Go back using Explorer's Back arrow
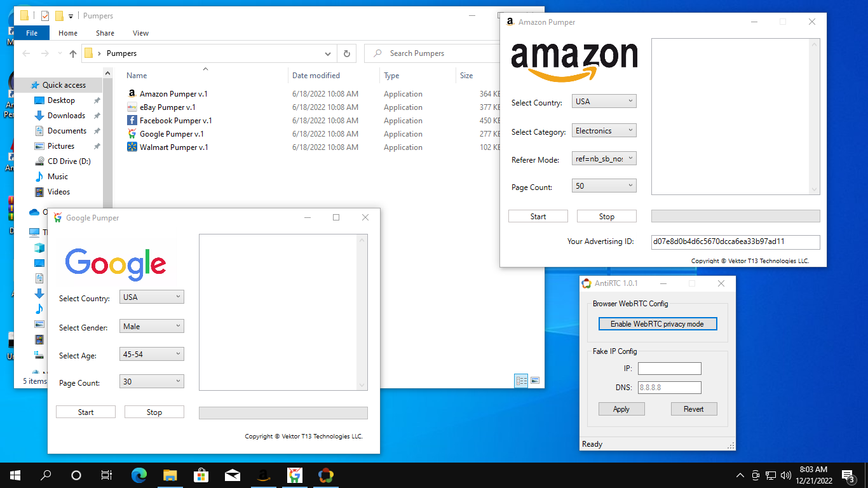The height and width of the screenshot is (488, 868). click(x=26, y=53)
